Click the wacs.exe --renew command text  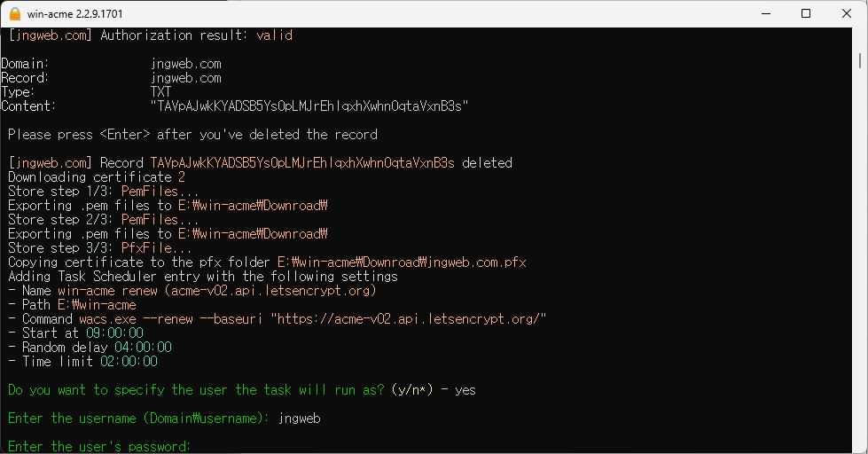(x=137, y=319)
